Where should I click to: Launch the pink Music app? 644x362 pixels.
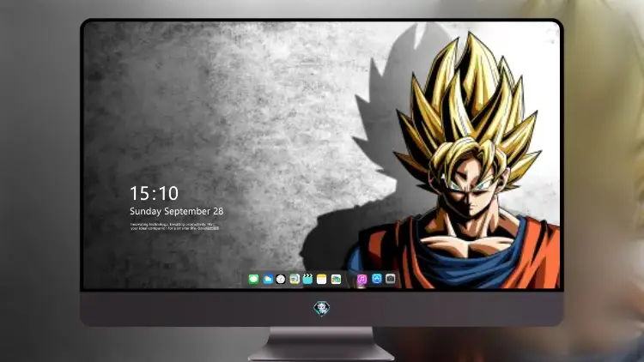[x=361, y=280]
